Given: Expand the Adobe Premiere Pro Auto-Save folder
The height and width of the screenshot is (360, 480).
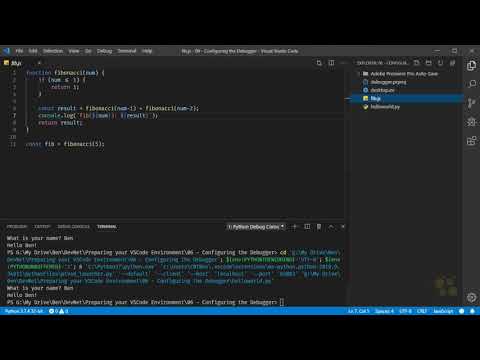Looking at the screenshot, I should [404, 74].
